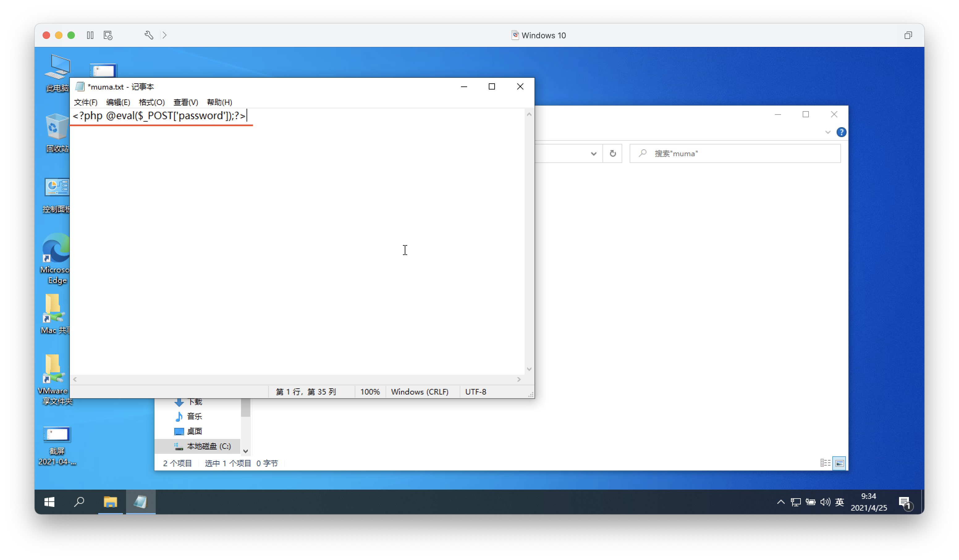Click the search "muma" field in Explorer
This screenshot has height=560, width=959.
pyautogui.click(x=735, y=154)
